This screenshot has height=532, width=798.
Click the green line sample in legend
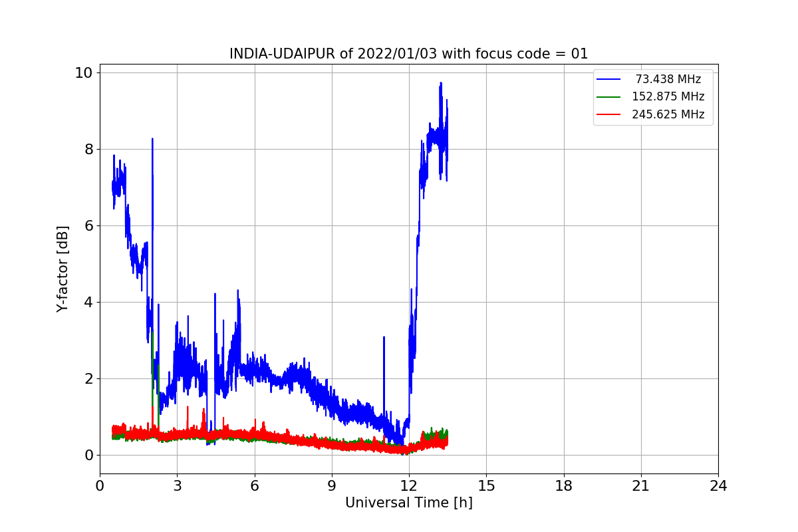click(x=608, y=97)
